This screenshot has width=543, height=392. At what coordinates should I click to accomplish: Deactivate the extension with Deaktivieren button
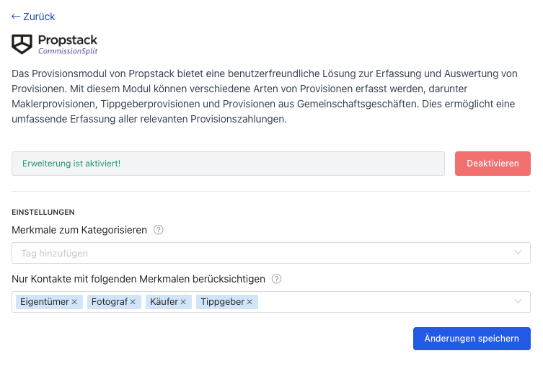point(493,164)
